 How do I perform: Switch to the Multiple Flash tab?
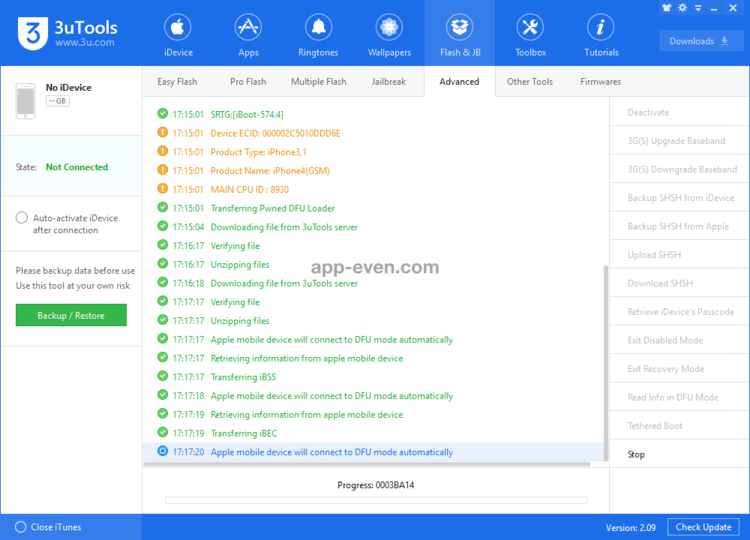click(319, 82)
